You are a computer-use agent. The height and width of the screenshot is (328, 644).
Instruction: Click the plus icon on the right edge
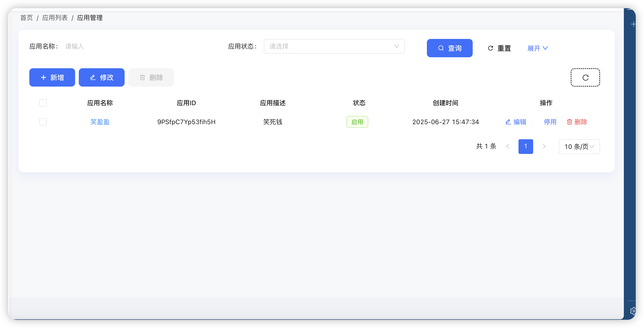pos(633,24)
